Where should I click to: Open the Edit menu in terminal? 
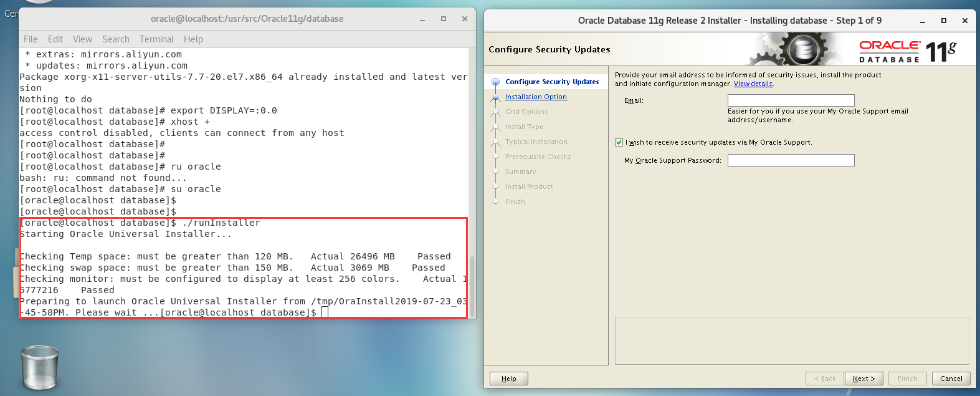click(55, 39)
